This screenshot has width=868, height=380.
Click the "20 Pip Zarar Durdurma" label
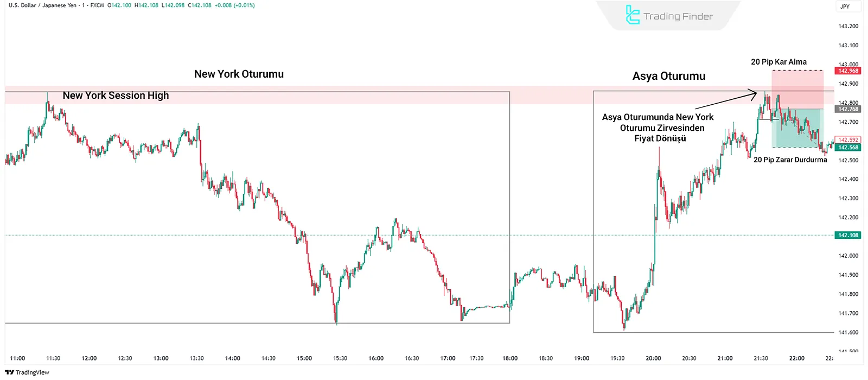pyautogui.click(x=790, y=160)
